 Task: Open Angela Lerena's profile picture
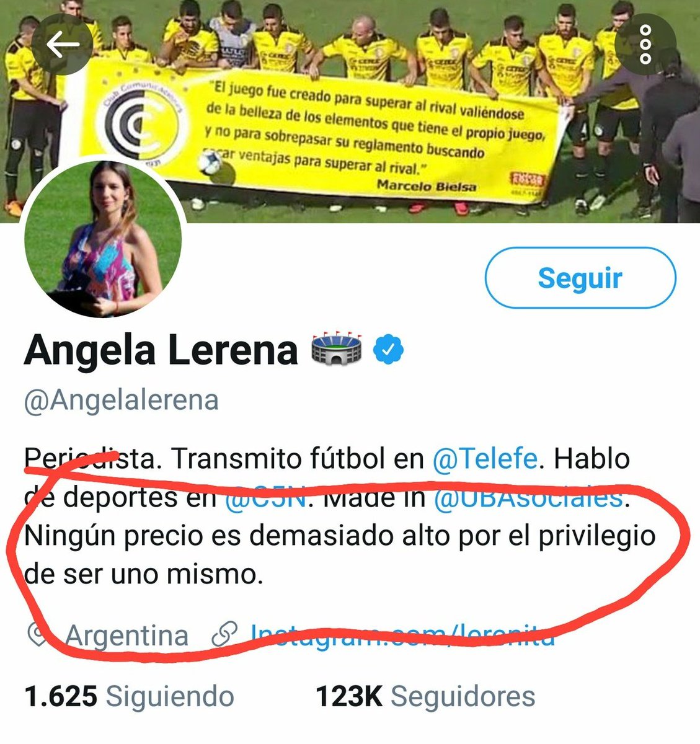click(x=104, y=239)
